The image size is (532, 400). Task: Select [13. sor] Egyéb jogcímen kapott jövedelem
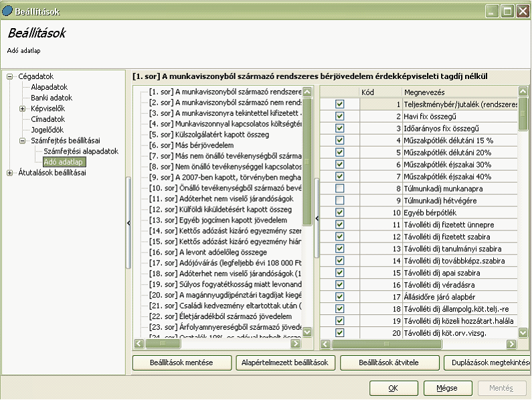pos(218,220)
